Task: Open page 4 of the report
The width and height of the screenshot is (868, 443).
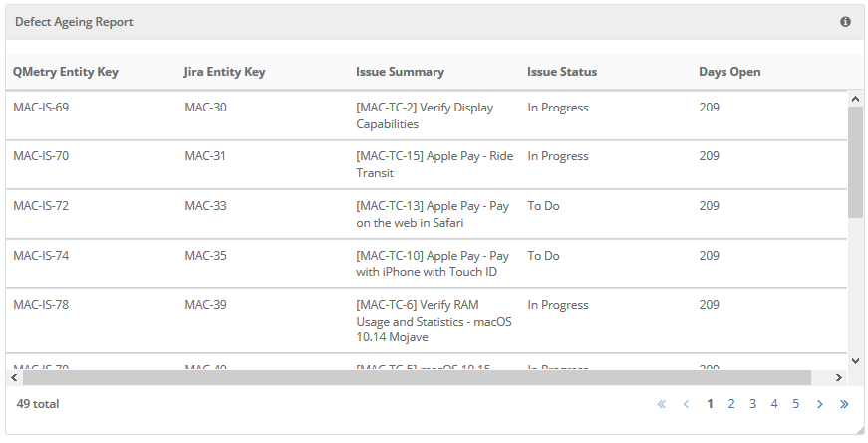Action: 774,404
